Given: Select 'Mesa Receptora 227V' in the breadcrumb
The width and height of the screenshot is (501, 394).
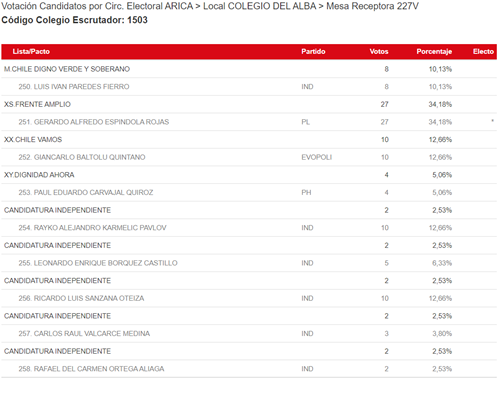Looking at the screenshot, I should point(372,6).
